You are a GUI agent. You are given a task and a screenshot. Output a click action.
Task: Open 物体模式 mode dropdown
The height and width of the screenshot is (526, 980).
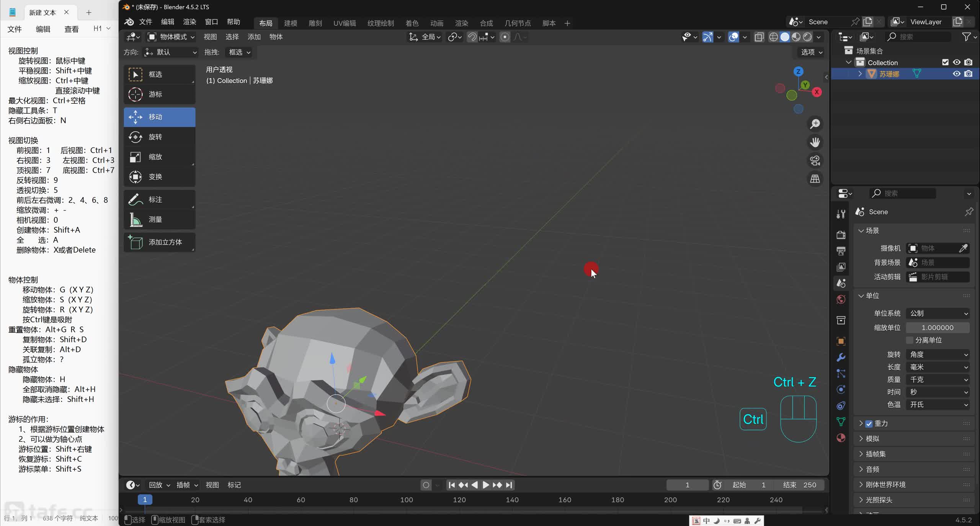point(171,37)
